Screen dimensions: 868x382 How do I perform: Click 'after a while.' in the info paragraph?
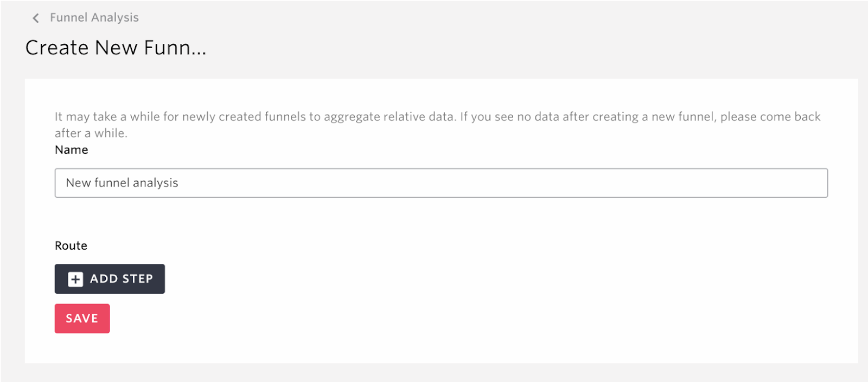click(x=91, y=133)
